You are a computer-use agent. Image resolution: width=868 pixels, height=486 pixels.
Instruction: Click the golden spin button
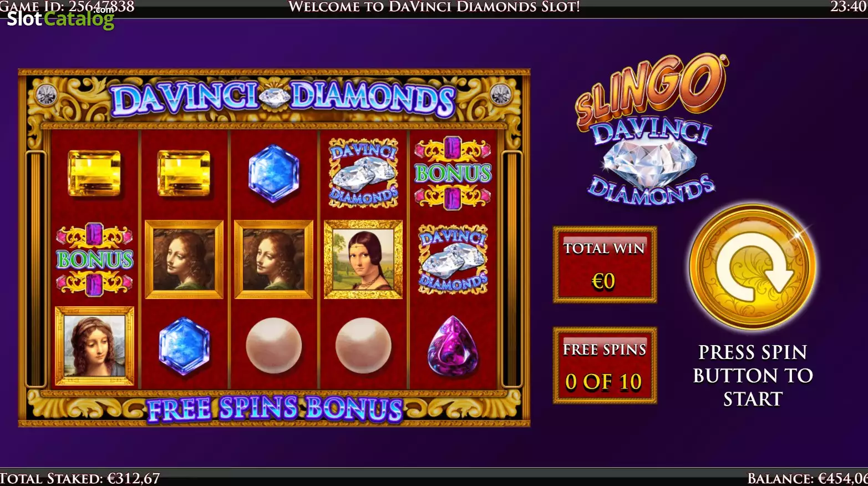click(x=752, y=267)
